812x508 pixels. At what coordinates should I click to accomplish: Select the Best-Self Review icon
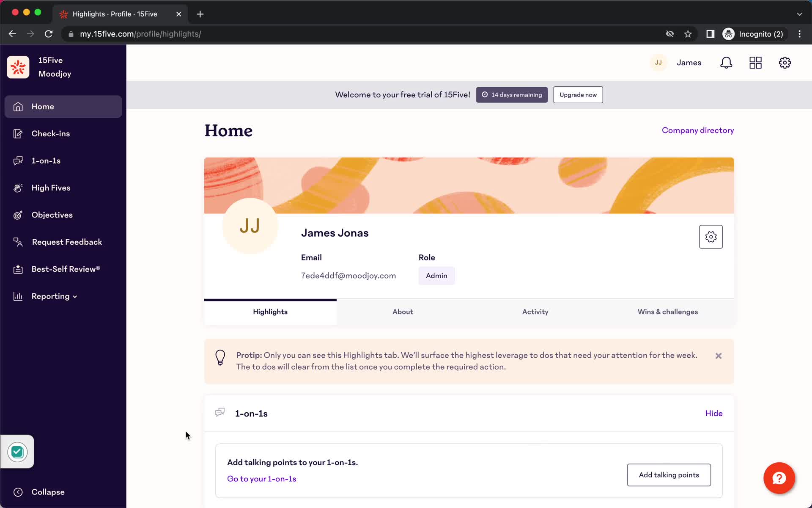click(18, 269)
